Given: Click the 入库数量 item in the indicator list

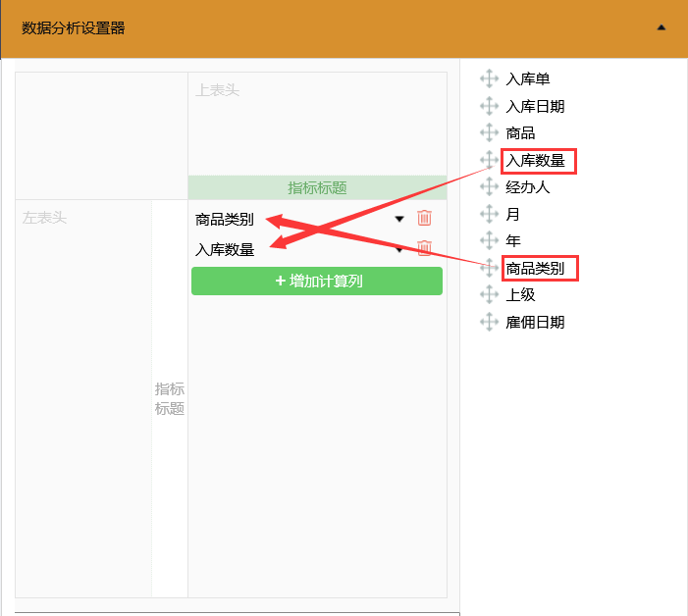Looking at the screenshot, I should pos(225,250).
